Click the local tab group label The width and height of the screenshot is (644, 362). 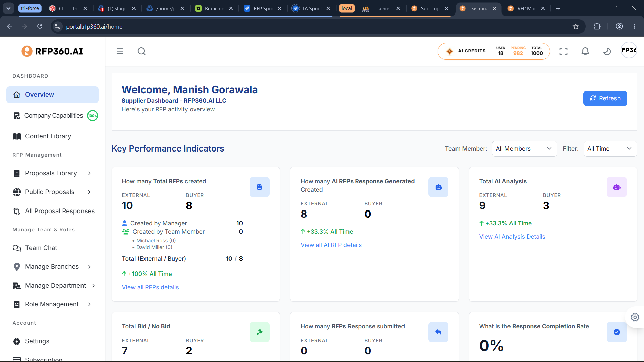(x=347, y=8)
